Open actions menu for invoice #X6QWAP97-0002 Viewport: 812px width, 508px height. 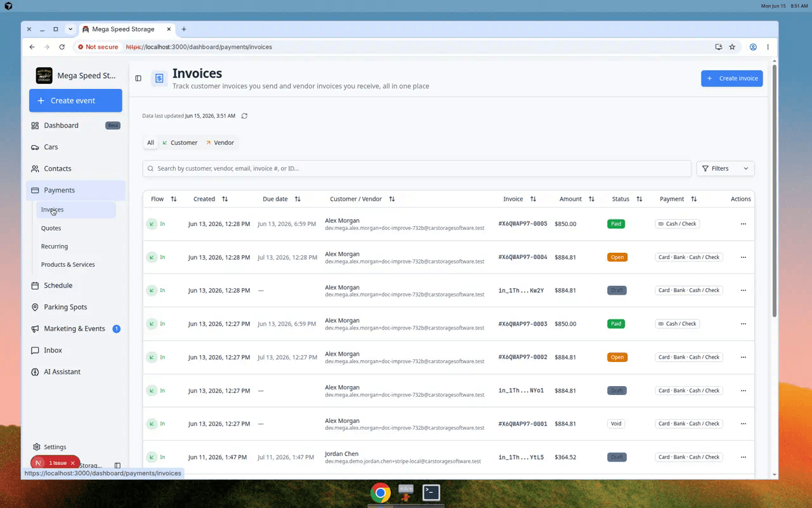[743, 357]
